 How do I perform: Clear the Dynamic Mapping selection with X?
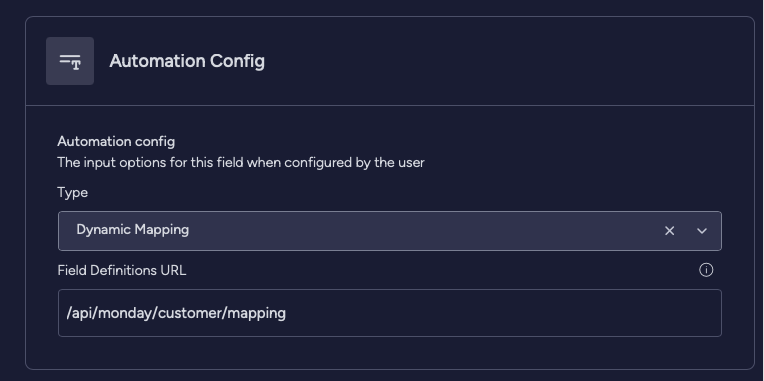point(669,231)
